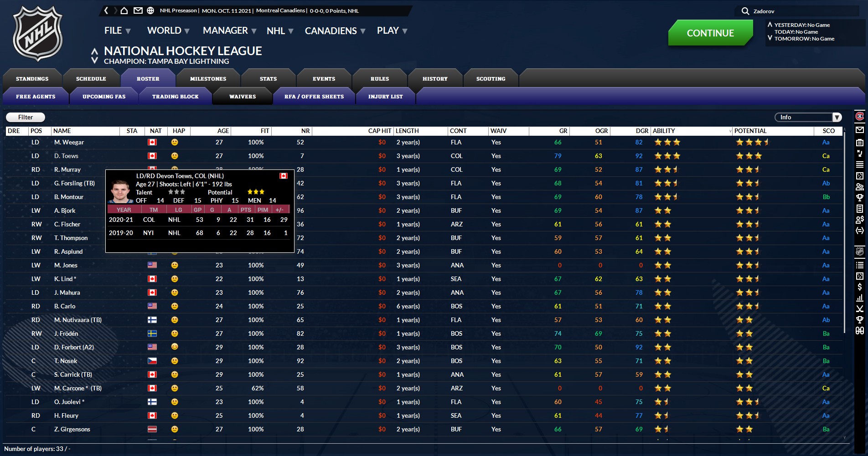Select player D. Toews in the list
Image resolution: width=868 pixels, height=456 pixels.
pyautogui.click(x=66, y=156)
